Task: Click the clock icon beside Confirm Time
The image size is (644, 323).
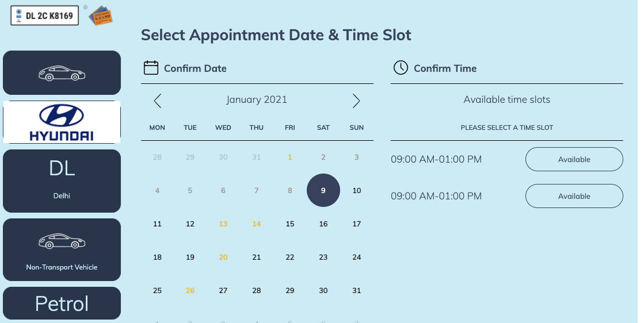Action: (401, 68)
